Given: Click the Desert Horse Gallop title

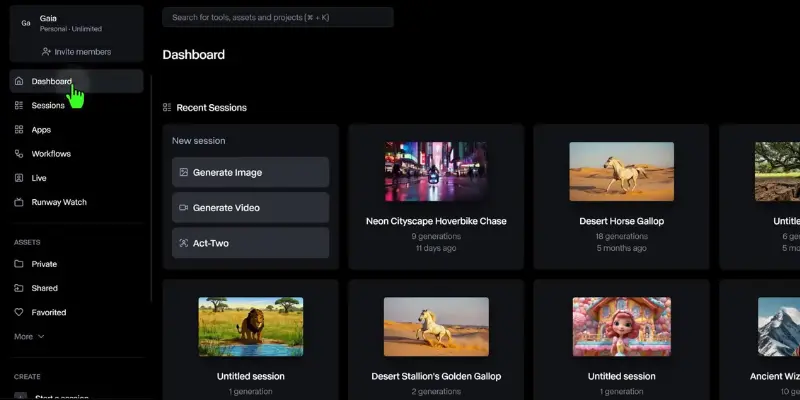Looking at the screenshot, I should pos(621,221).
